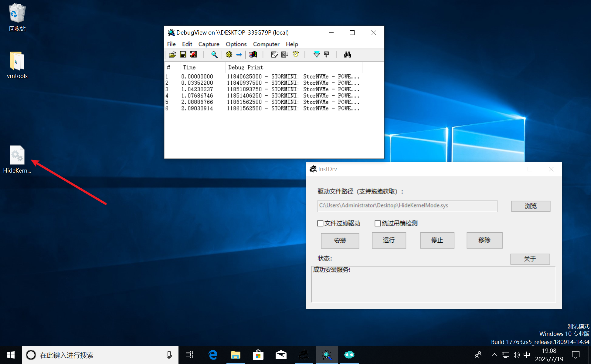The image size is (591, 364).
Task: Open the Capture menu
Action: pos(209,44)
